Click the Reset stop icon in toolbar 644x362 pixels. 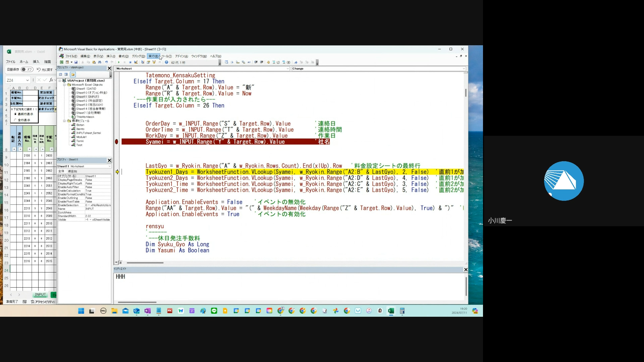130,62
